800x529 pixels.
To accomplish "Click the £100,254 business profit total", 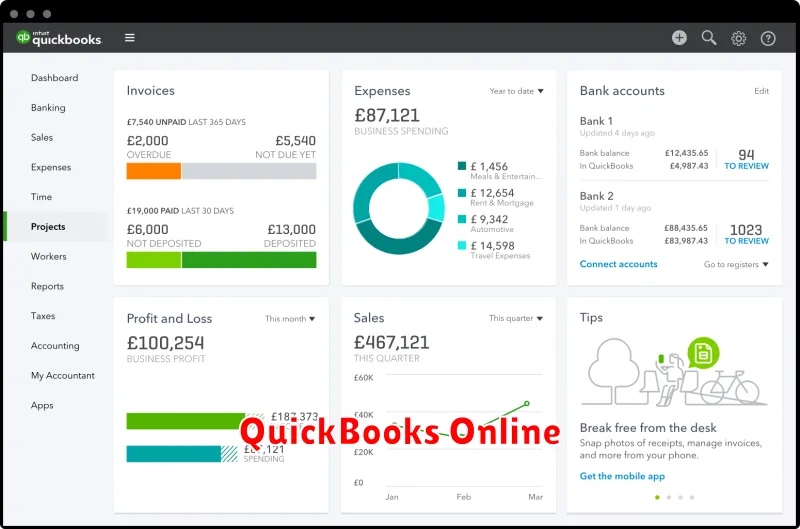I will point(165,343).
